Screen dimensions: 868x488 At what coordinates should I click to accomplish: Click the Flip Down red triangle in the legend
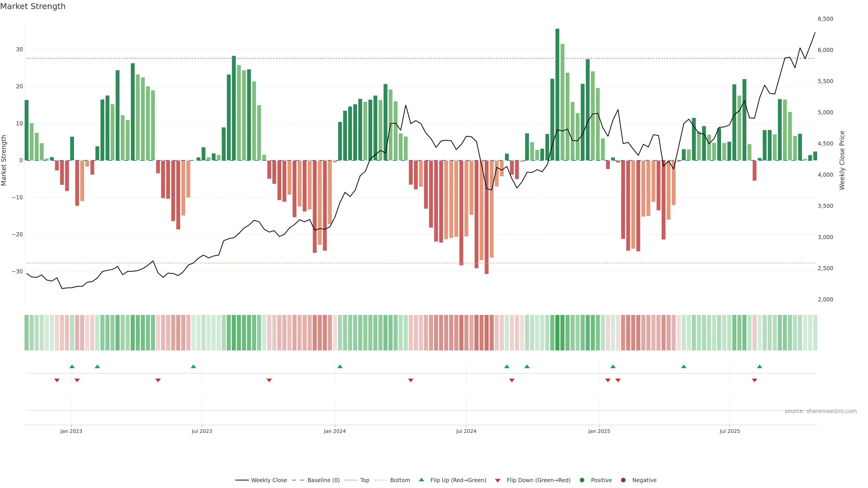(x=498, y=481)
